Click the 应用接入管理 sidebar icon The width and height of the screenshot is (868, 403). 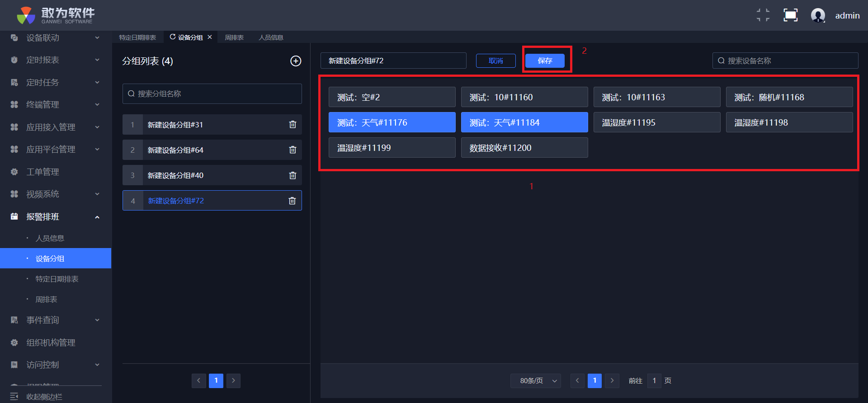click(14, 127)
